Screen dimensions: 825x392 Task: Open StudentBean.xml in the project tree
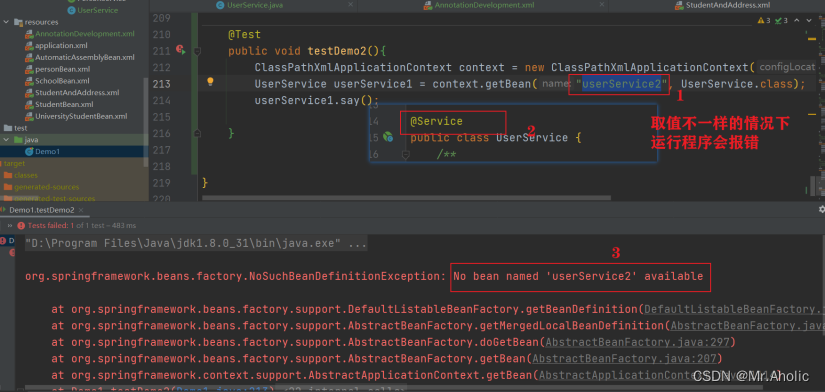[64, 105]
